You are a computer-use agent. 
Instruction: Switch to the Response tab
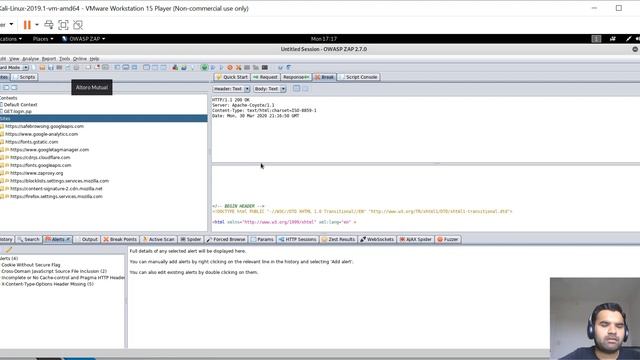pyautogui.click(x=296, y=77)
